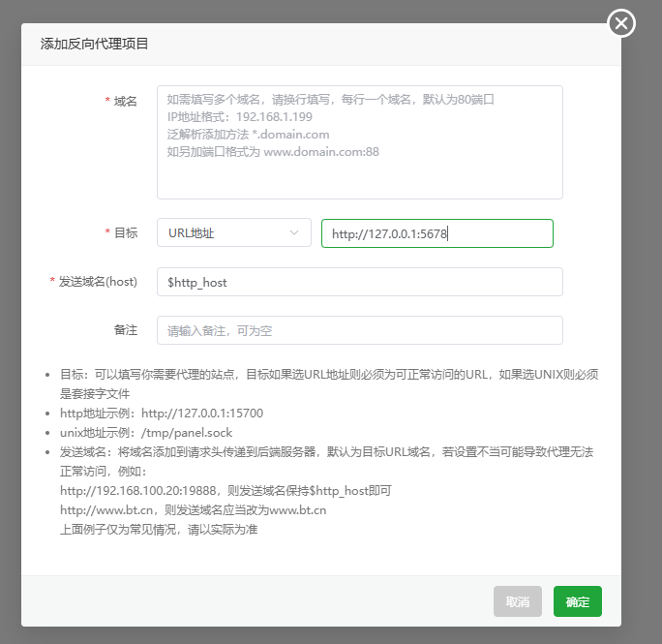Select the 备注 remarks input box
Screen dimensions: 662x644
(x=359, y=330)
